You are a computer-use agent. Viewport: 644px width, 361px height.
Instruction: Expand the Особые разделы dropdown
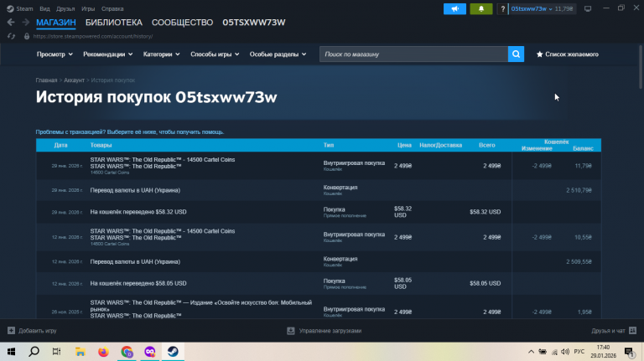click(278, 54)
